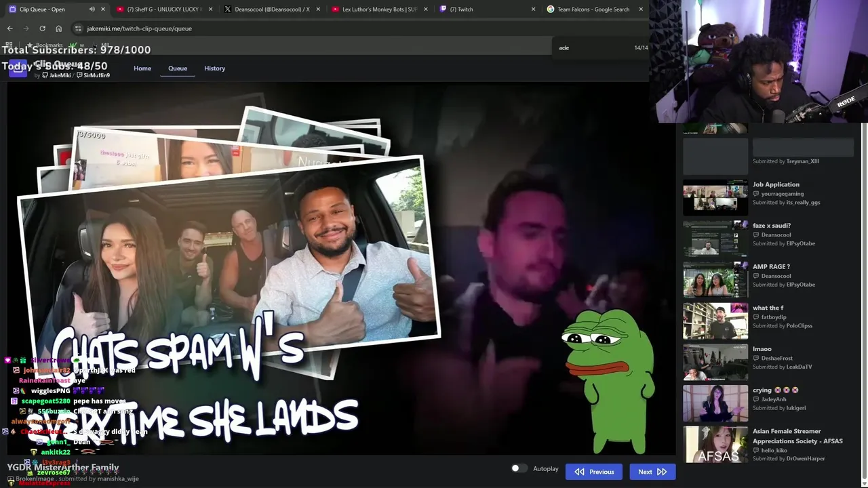
Task: Select the AMP RAGE ? clip thumbnail
Action: (715, 279)
